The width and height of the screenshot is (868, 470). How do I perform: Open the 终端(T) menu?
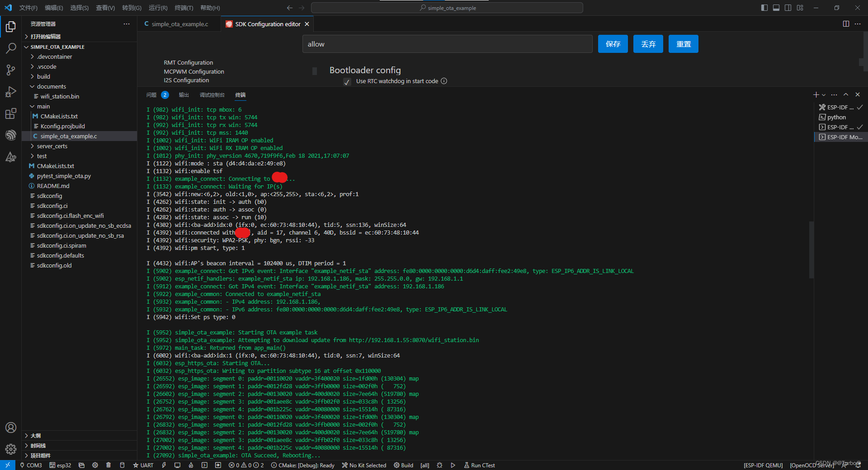184,8
